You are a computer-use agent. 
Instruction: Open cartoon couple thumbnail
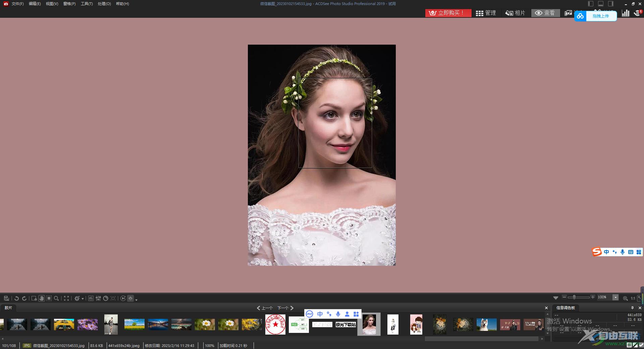click(x=416, y=325)
